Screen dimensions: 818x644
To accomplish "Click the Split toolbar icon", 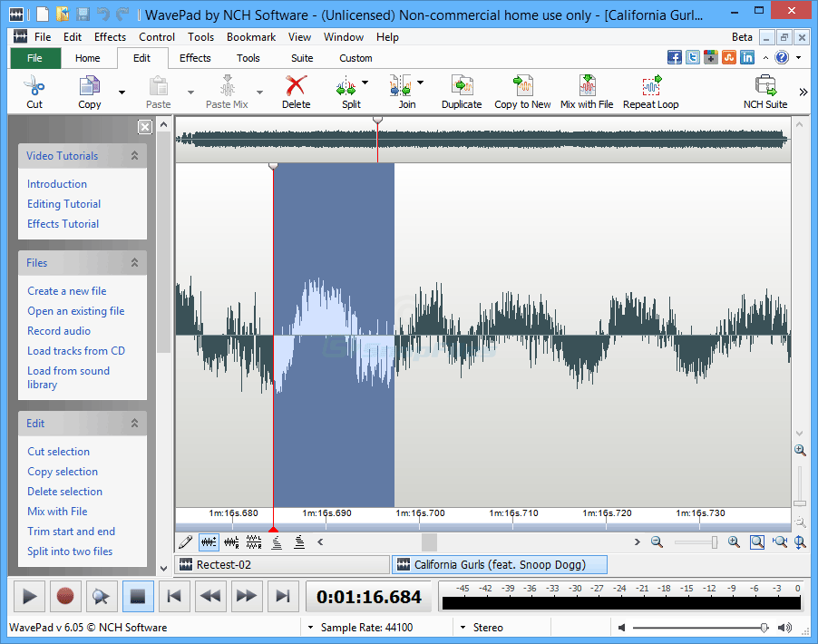I will [346, 85].
